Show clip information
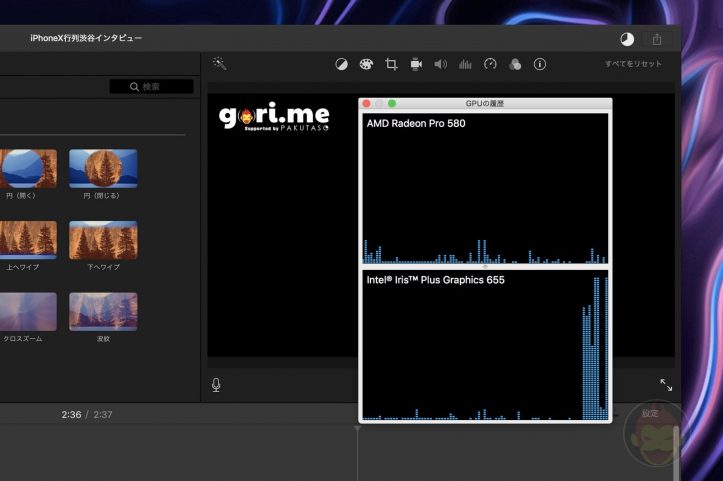Viewport: 723px width, 481px height. tap(539, 64)
